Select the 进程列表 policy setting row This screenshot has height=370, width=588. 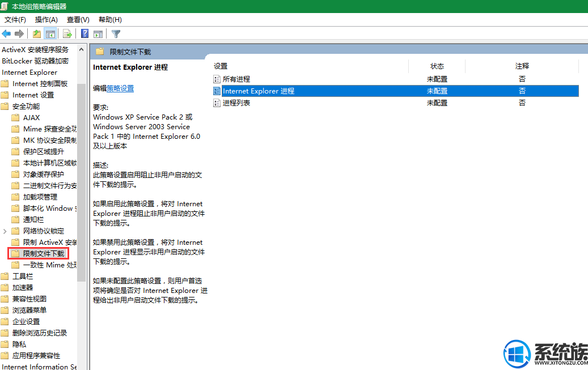(396, 103)
